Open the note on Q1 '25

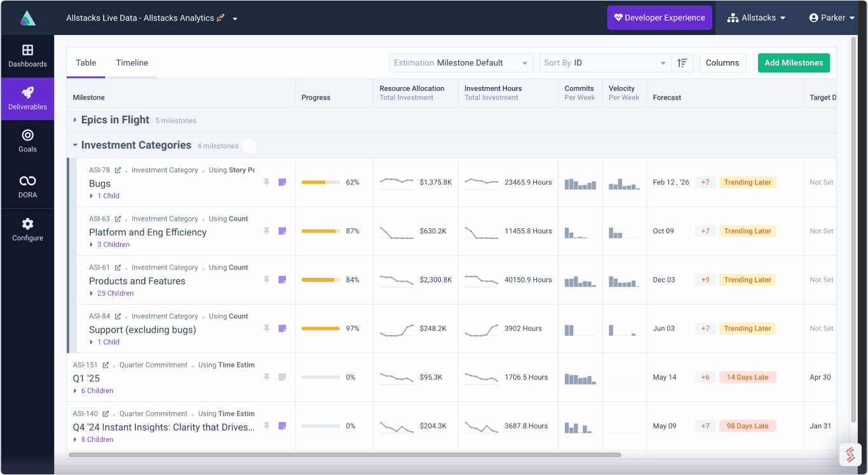[x=282, y=377]
